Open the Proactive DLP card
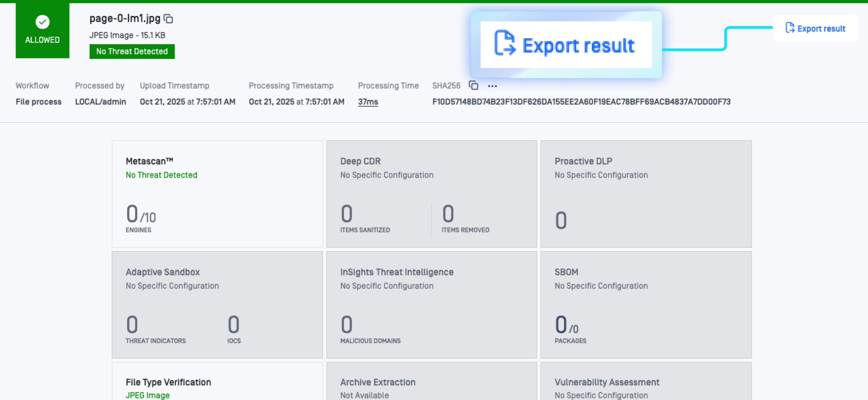868x400 pixels. coord(646,194)
